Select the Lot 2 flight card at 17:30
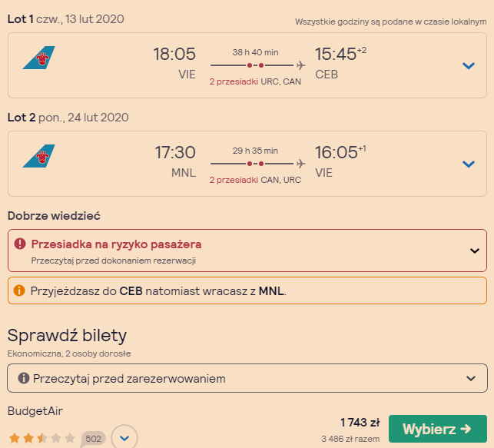Screen dimensions: 494x448 pyautogui.click(x=247, y=164)
